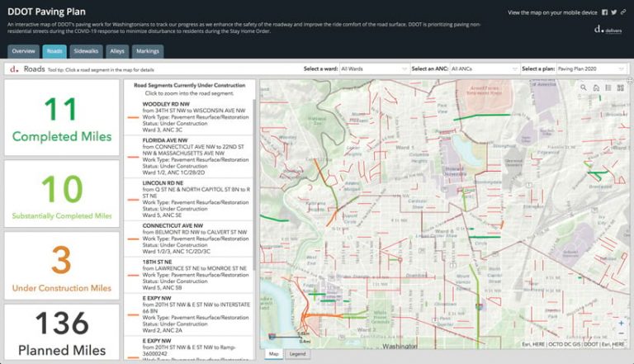
Task: Switch to the Roads tab
Action: click(x=54, y=51)
